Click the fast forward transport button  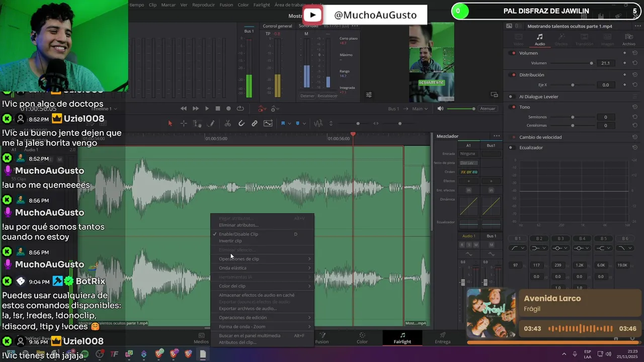(195, 109)
